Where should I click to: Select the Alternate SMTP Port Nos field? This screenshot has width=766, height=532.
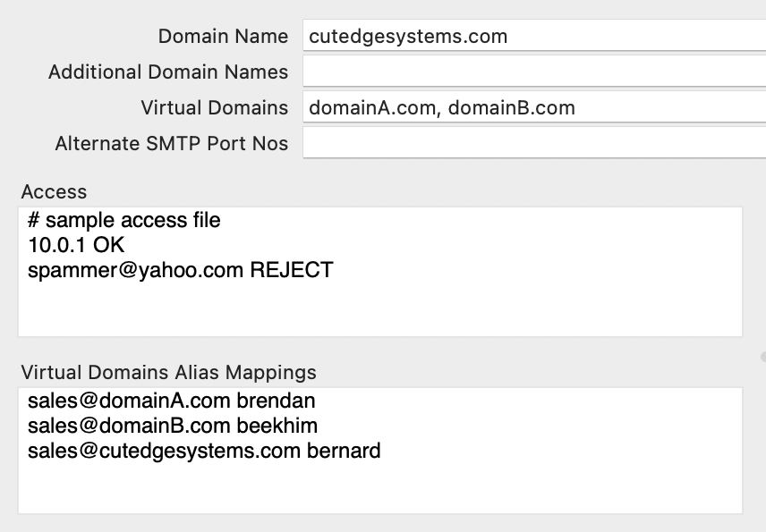click(533, 143)
